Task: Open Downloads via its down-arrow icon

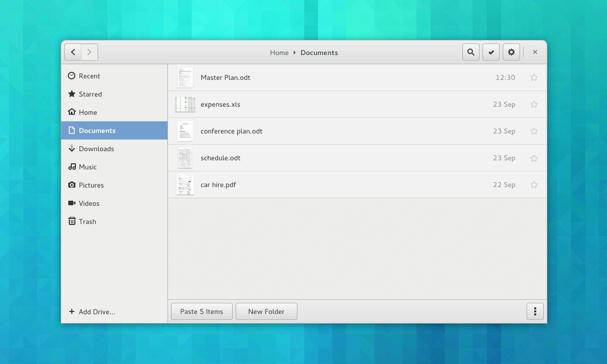Action: click(x=71, y=149)
